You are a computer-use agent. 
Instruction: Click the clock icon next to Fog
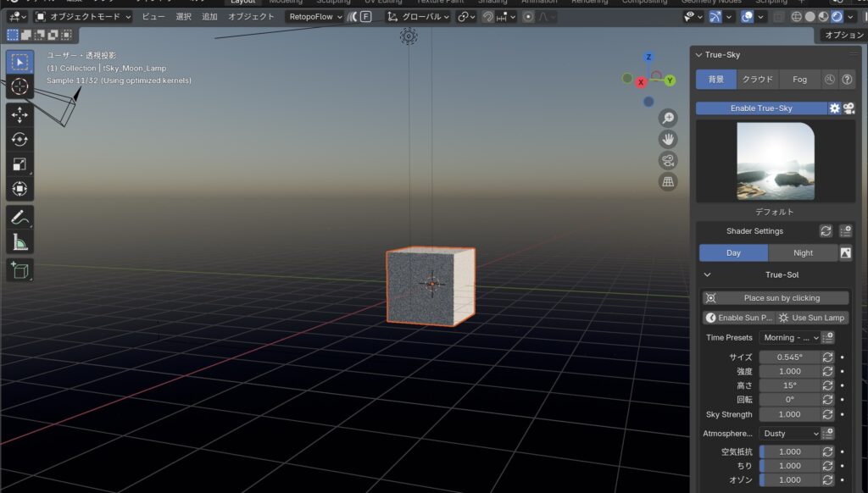[829, 79]
